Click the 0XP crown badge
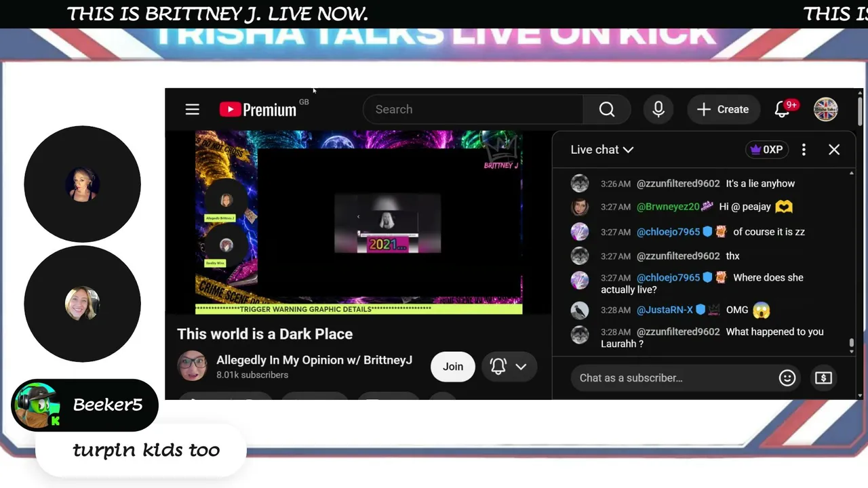This screenshot has width=868, height=488. click(766, 150)
